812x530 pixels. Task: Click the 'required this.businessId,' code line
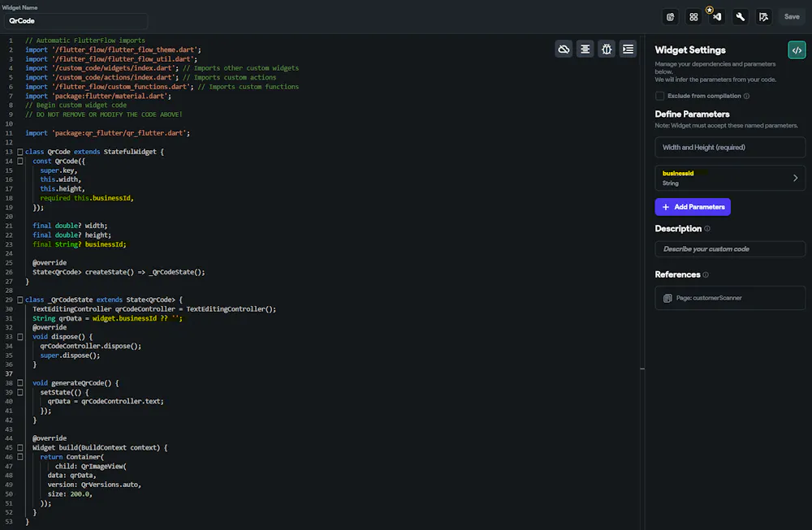tap(87, 198)
